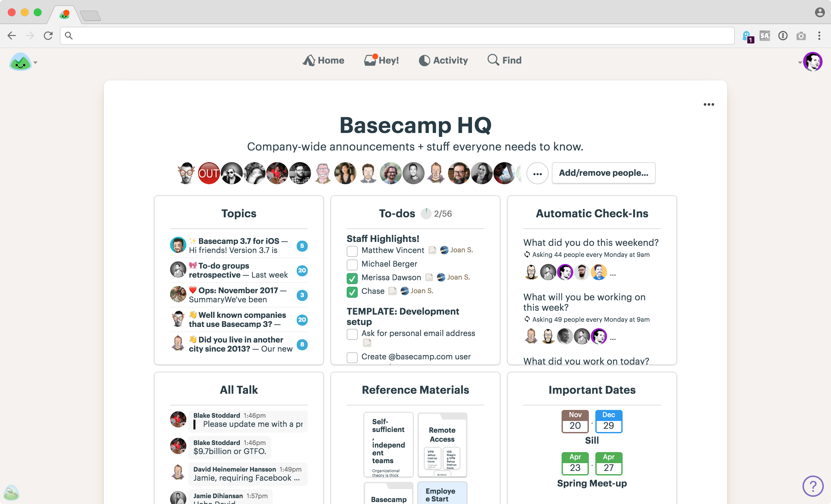
Task: Click the 20 comments badge on To-do groups retrospective
Action: click(x=302, y=270)
